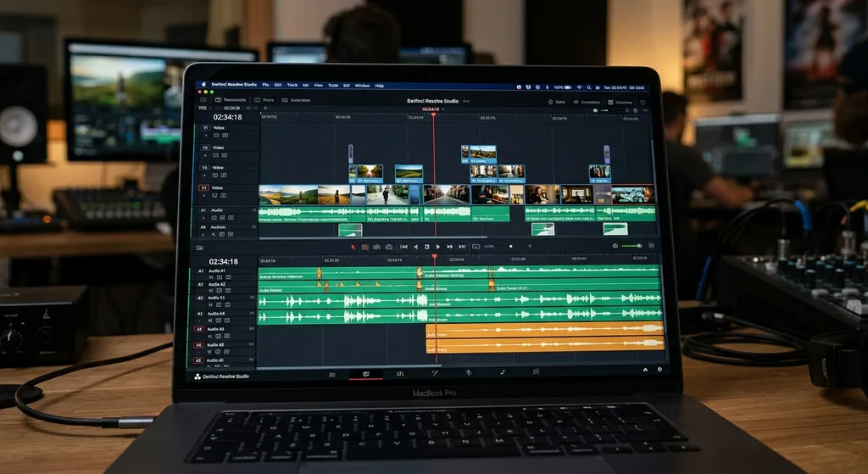Toggle the V3 video track badge
Screen dimensions: 868x474
click(x=204, y=167)
